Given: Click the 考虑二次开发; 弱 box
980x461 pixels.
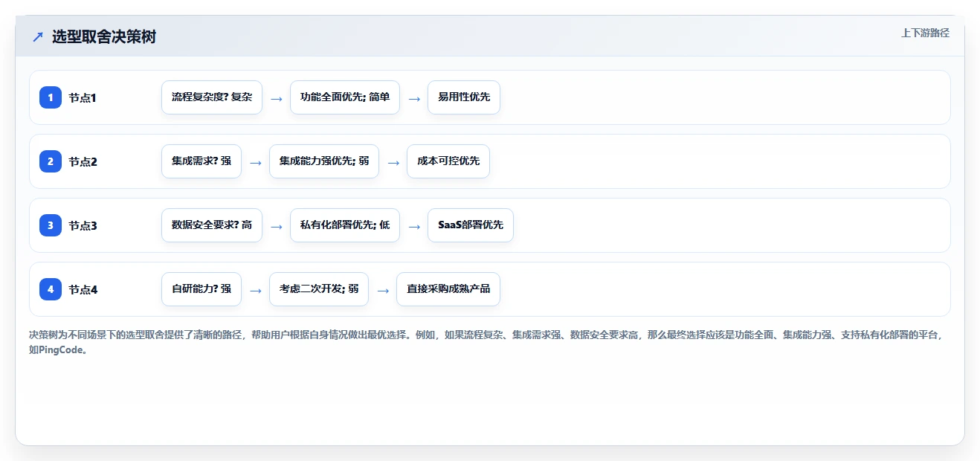Looking at the screenshot, I should [319, 289].
